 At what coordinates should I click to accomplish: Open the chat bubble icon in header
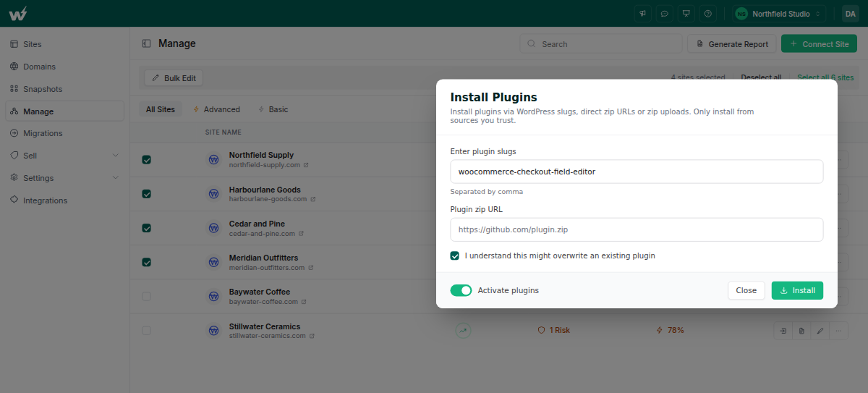click(665, 13)
